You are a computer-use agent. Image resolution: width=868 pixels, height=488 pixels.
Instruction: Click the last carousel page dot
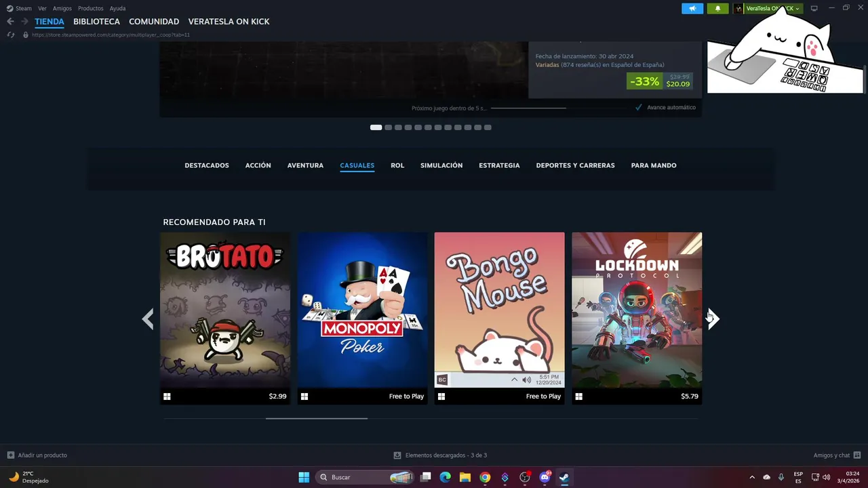(x=488, y=127)
